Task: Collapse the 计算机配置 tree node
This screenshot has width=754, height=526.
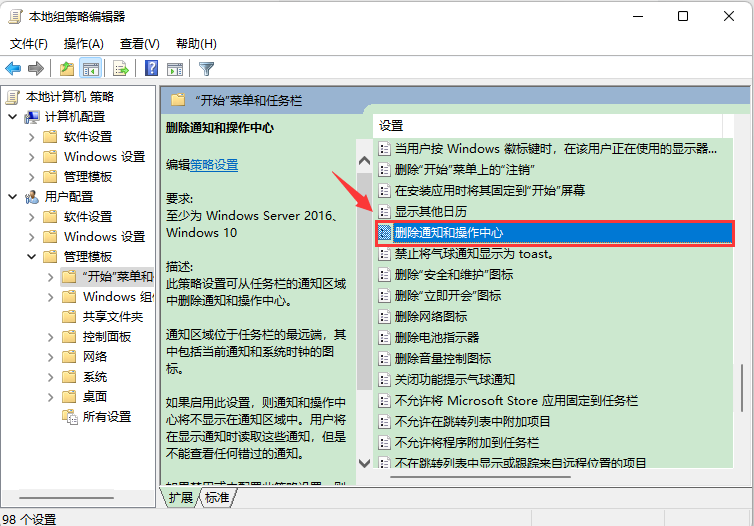Action: 12,117
